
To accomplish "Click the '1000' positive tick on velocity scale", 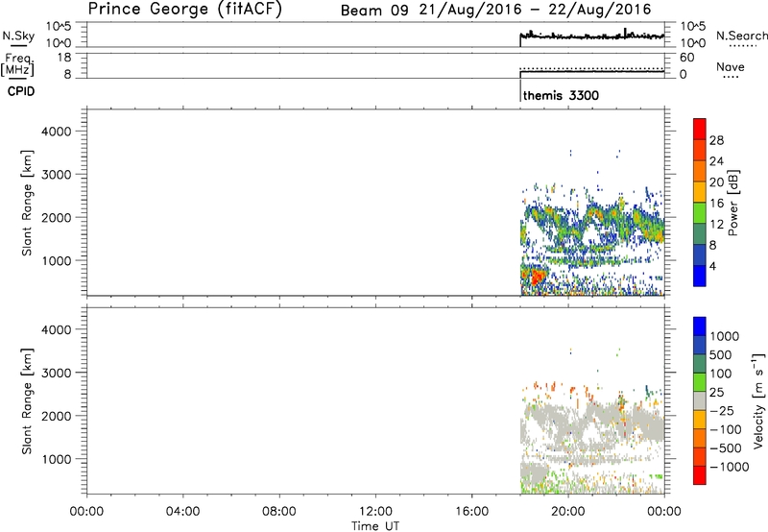I will [724, 336].
